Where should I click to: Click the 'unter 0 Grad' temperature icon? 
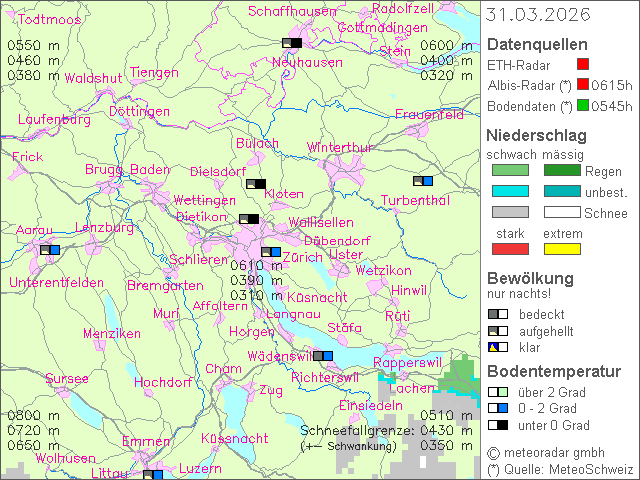click(x=497, y=425)
